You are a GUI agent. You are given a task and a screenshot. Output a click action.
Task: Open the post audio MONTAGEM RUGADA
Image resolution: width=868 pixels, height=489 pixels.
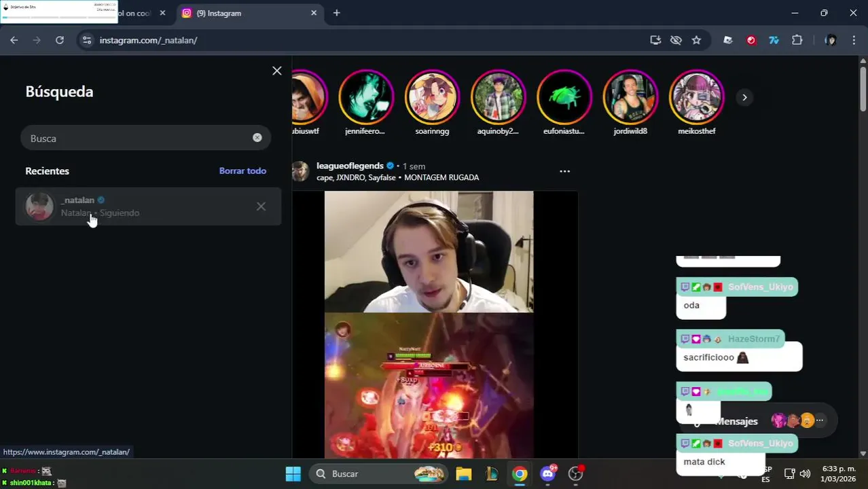click(x=441, y=177)
